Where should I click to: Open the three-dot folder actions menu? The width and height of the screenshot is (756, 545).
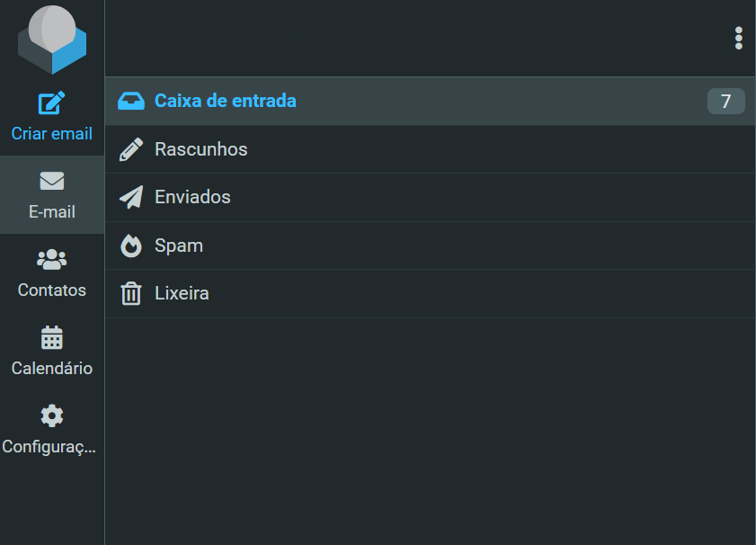click(738, 38)
